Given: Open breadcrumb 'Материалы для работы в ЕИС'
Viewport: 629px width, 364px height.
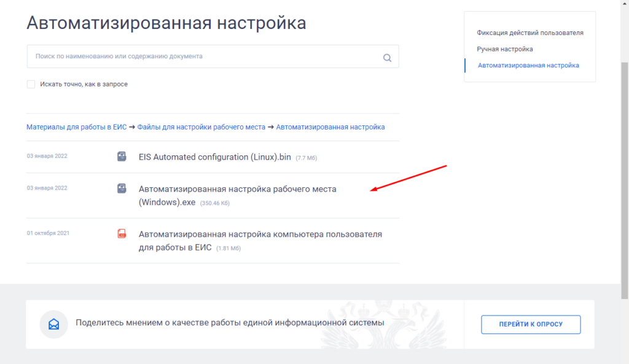Looking at the screenshot, I should coord(76,127).
